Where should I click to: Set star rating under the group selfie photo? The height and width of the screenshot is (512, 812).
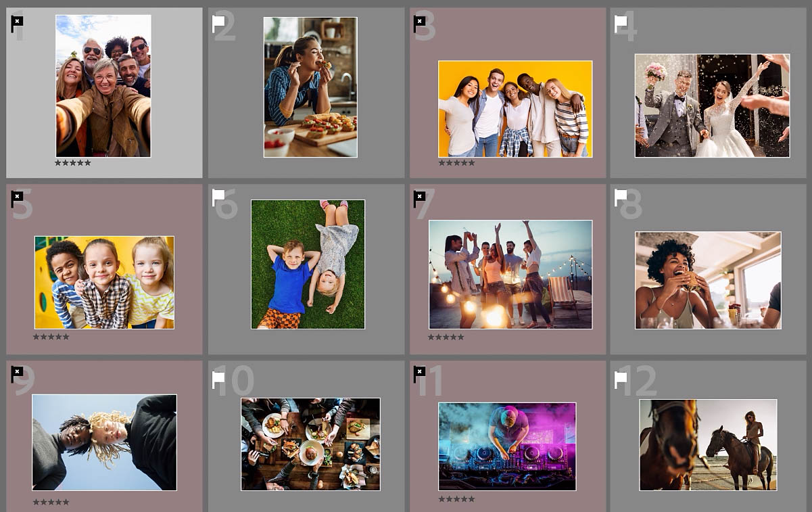[72, 163]
